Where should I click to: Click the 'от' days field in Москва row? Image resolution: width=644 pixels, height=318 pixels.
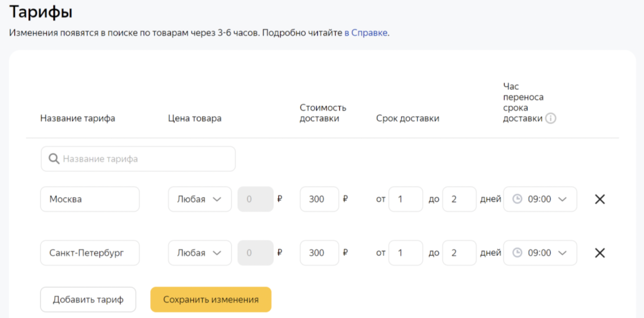405,199
